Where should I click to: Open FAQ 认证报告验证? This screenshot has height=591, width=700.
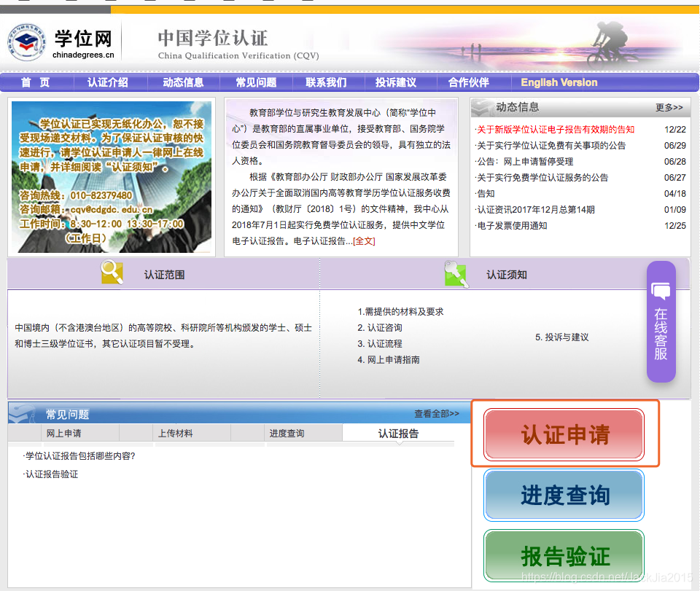tap(51, 474)
